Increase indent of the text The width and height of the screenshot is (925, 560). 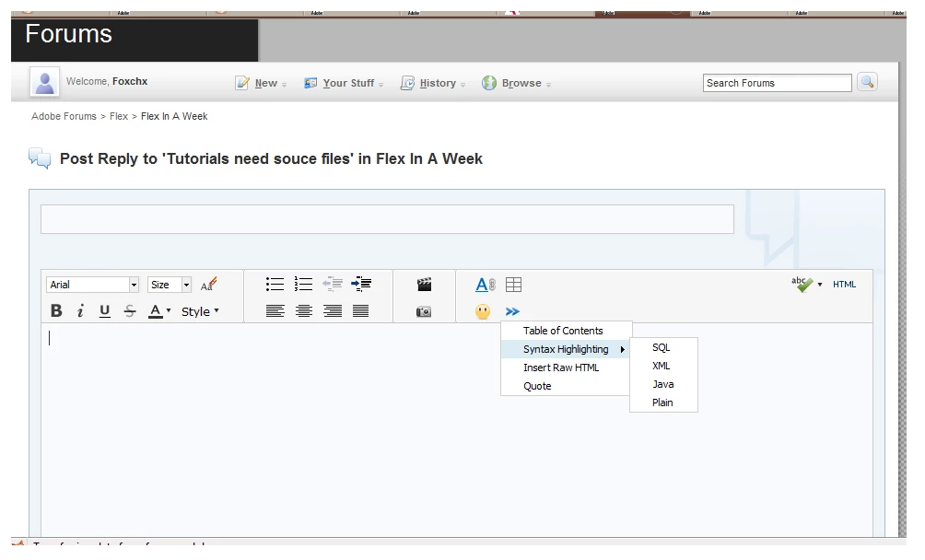pyautogui.click(x=361, y=284)
